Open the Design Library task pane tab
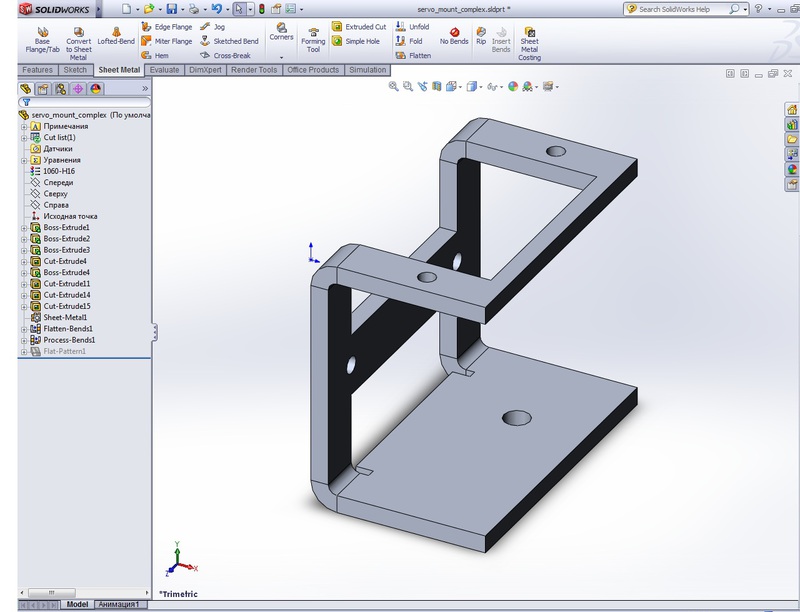The width and height of the screenshot is (800, 612). (x=792, y=124)
